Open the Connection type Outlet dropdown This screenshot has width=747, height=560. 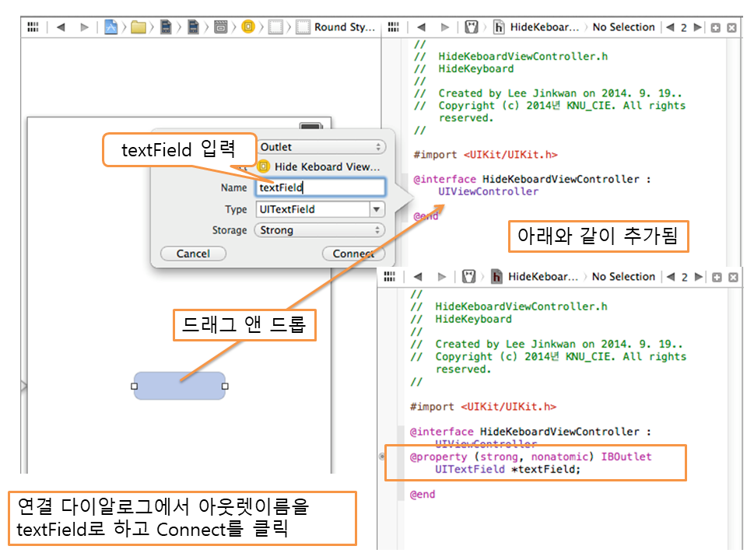tap(321, 147)
